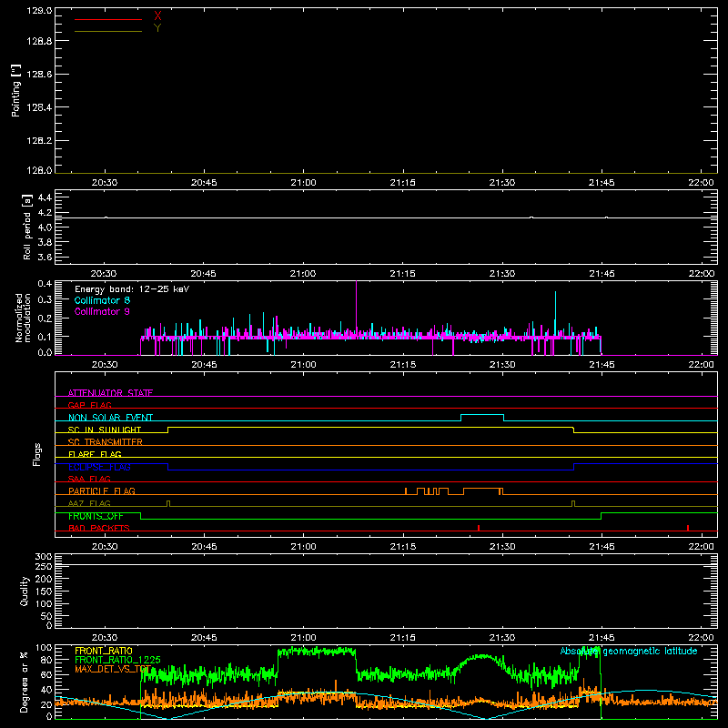Click the red BAD_PACKETS tick near 21:26

point(479,528)
